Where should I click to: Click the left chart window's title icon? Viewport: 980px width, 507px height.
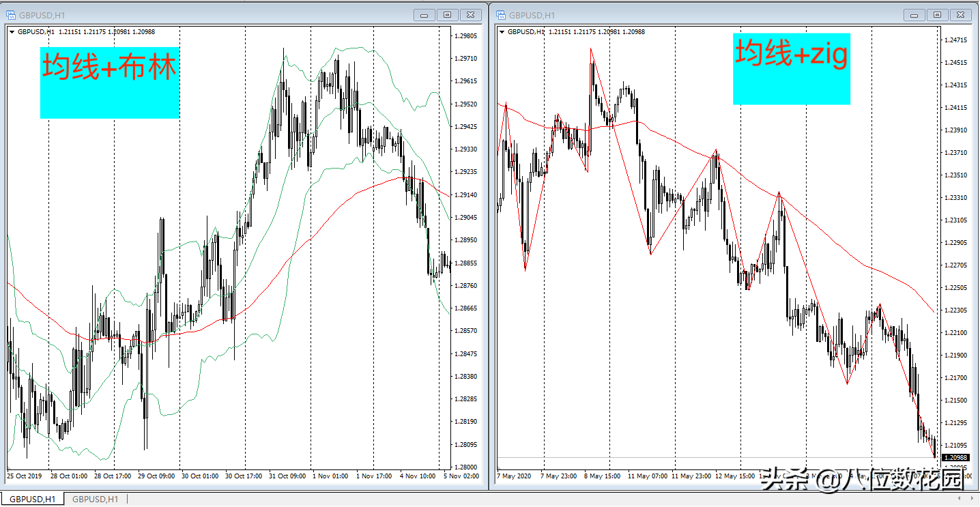12,15
